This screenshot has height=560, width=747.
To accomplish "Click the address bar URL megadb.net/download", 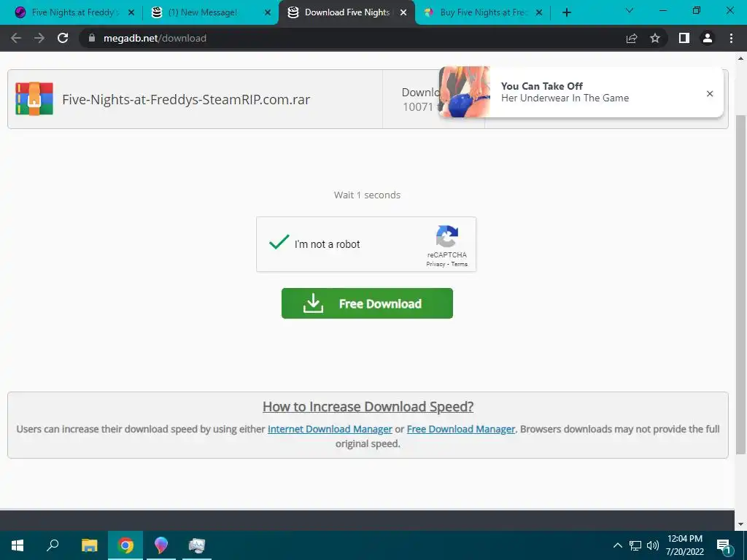I will pyautogui.click(x=155, y=38).
